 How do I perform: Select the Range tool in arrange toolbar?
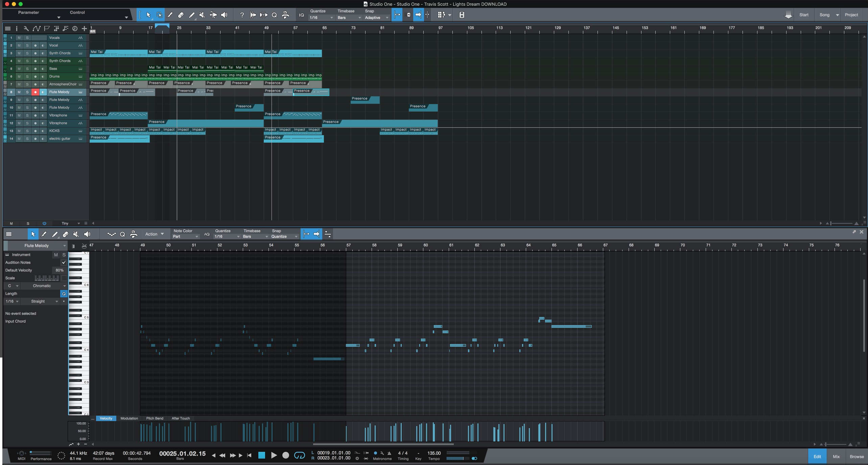(x=160, y=15)
